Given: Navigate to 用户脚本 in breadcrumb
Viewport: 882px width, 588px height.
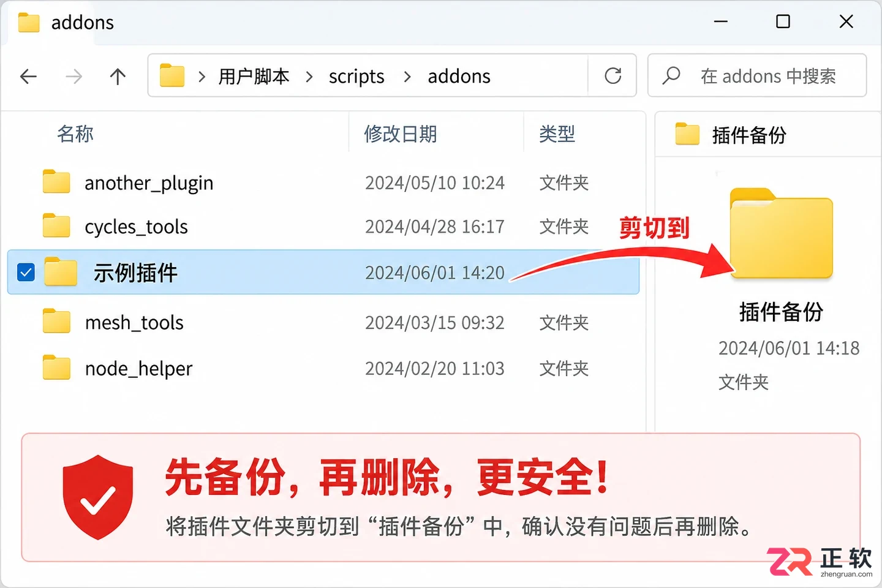Looking at the screenshot, I should coord(254,76).
